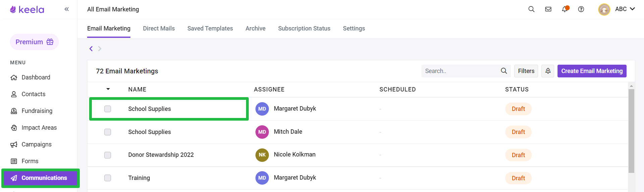Open the Archive tab
The image size is (644, 192).
255,28
